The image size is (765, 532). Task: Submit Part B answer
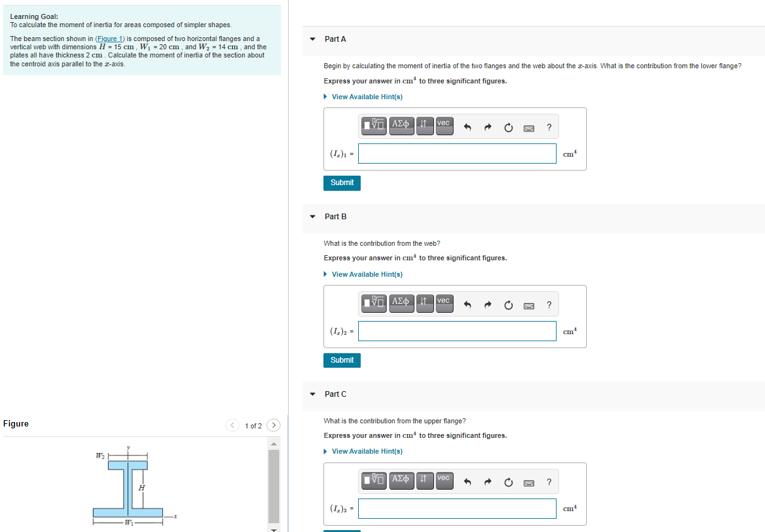pyautogui.click(x=342, y=360)
